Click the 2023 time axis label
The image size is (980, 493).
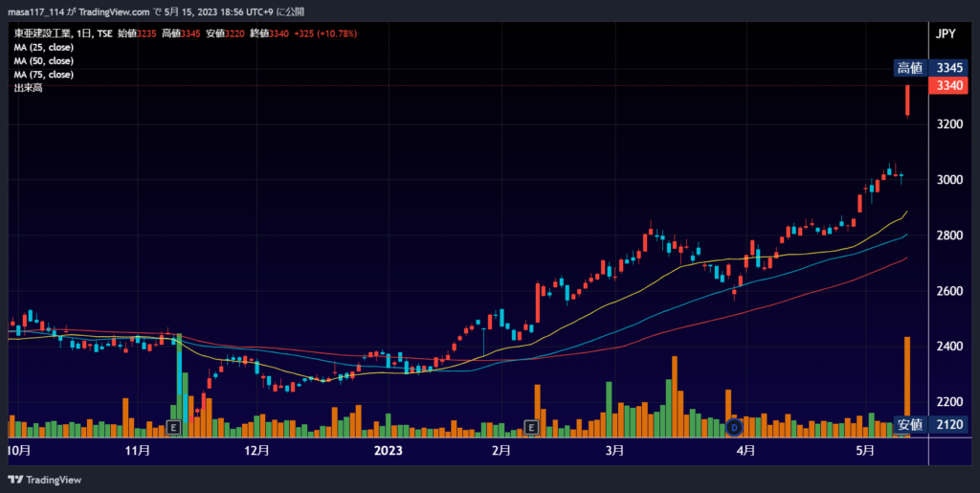point(389,451)
